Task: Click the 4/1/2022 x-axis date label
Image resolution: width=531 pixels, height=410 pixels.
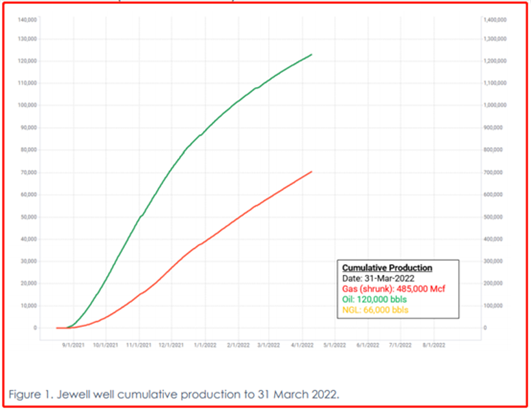Action: [x=302, y=345]
